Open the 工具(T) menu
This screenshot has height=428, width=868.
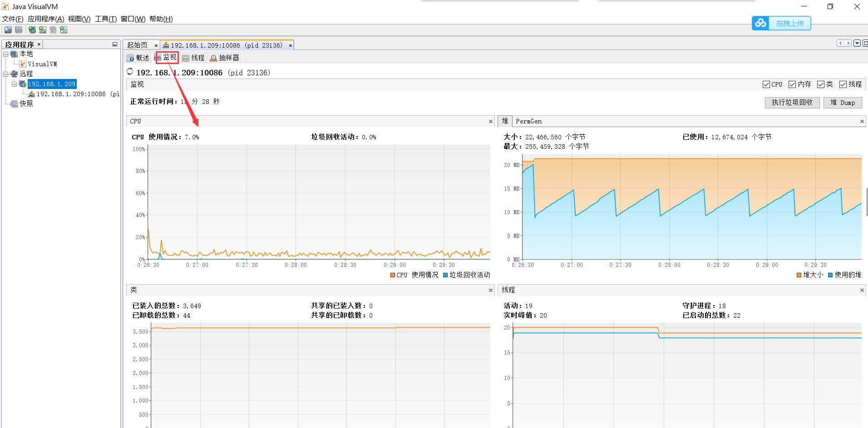(x=106, y=19)
